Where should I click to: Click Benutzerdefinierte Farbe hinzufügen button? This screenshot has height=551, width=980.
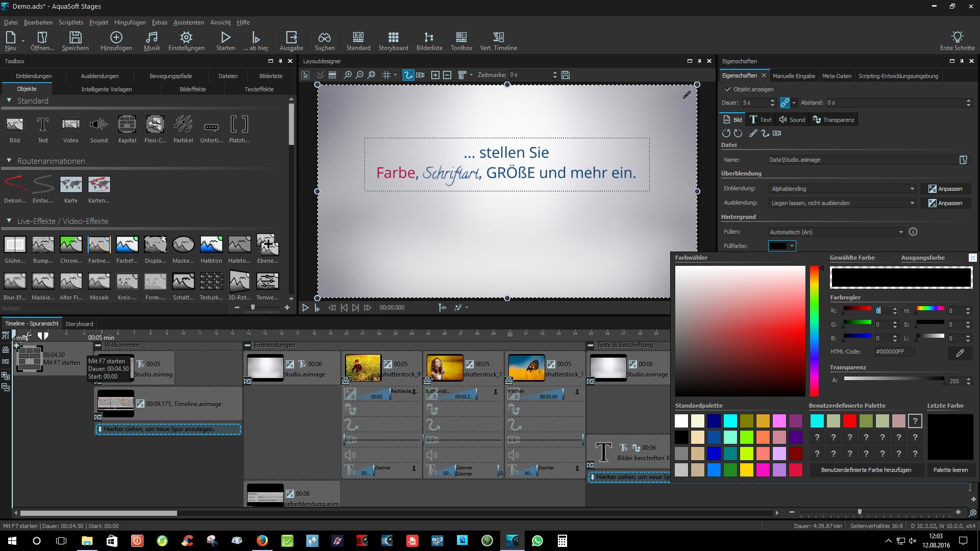[866, 470]
